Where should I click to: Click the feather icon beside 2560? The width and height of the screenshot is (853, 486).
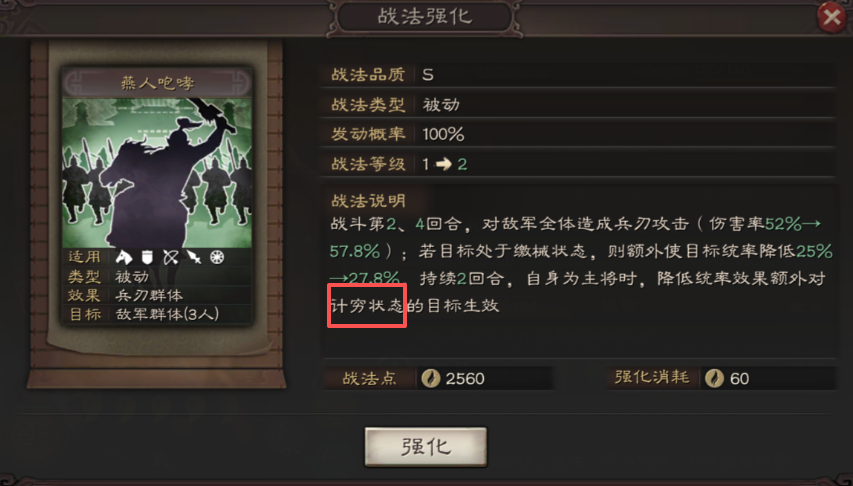[431, 378]
